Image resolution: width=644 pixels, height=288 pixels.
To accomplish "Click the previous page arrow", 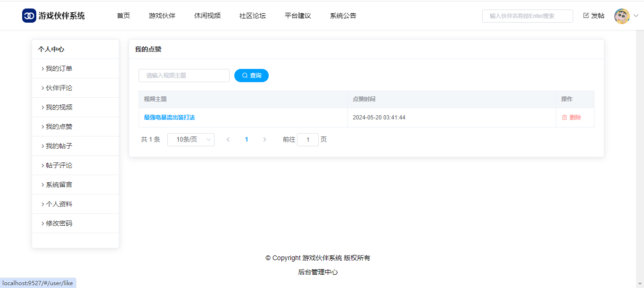I will point(228,140).
